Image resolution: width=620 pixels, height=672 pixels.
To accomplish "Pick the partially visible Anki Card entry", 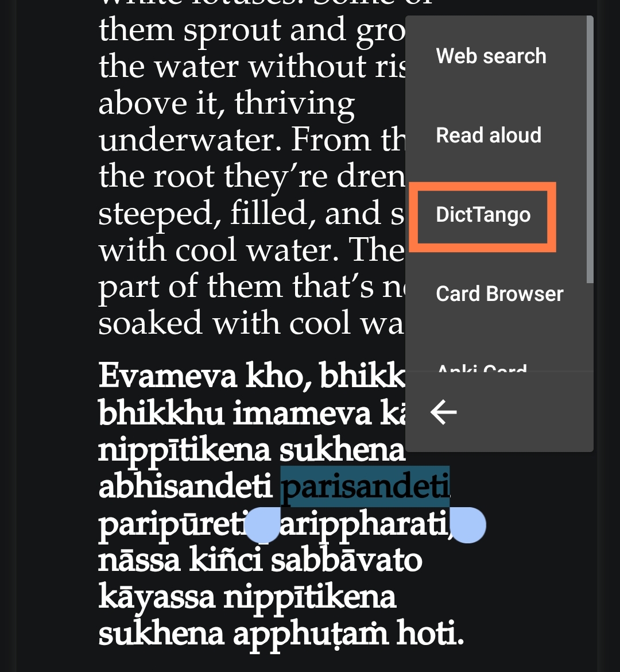I will pos(482,368).
